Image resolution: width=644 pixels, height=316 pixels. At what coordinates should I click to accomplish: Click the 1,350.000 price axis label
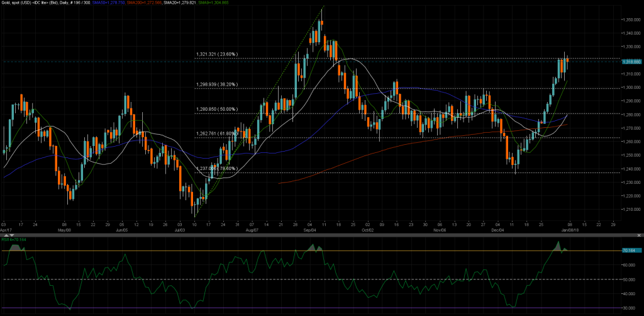[x=631, y=20]
